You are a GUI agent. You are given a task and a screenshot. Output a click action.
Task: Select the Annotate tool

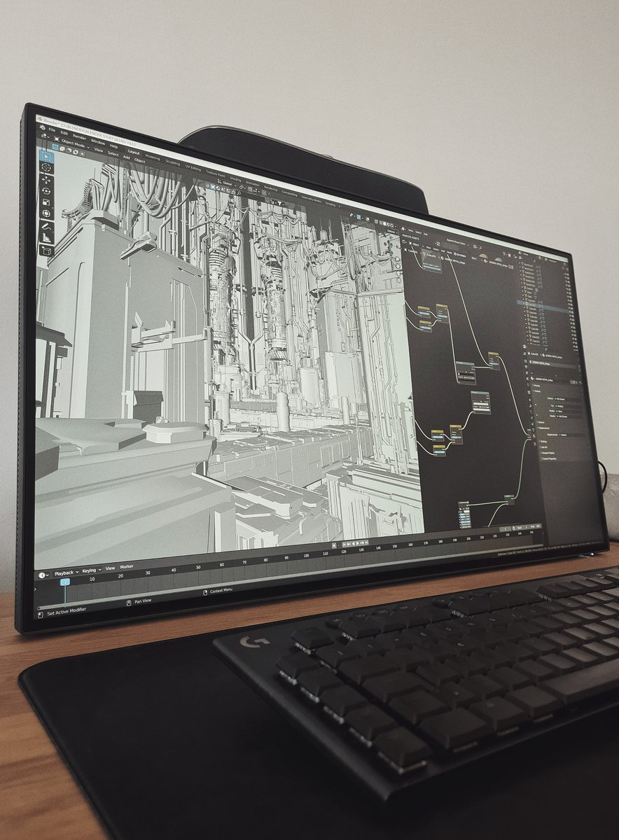pos(46,227)
